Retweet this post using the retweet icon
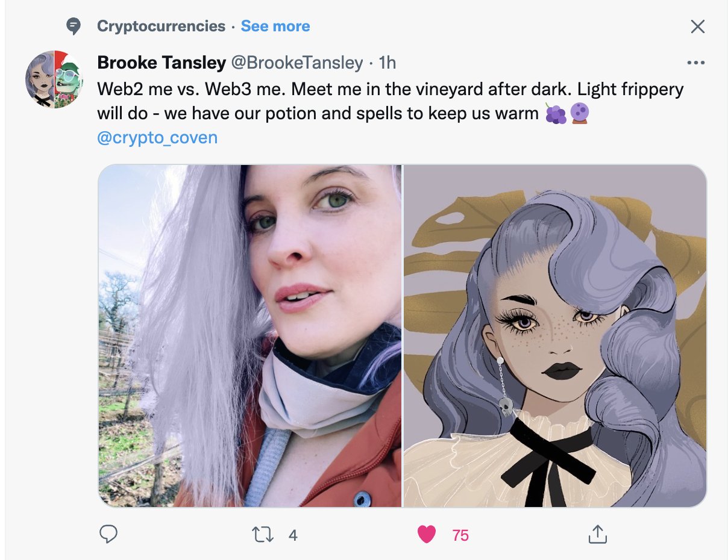728x560 pixels. 263,534
